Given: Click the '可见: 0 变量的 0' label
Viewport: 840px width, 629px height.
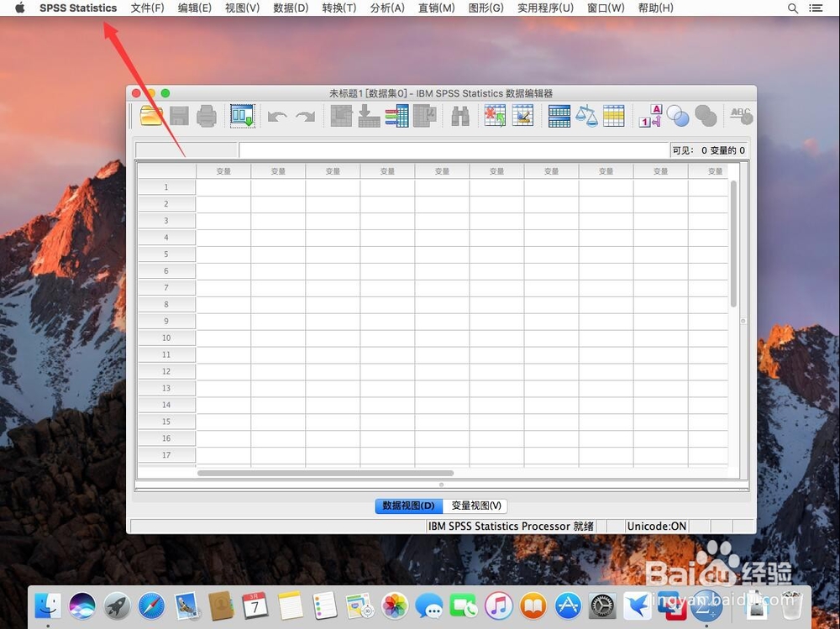Looking at the screenshot, I should 708,150.
